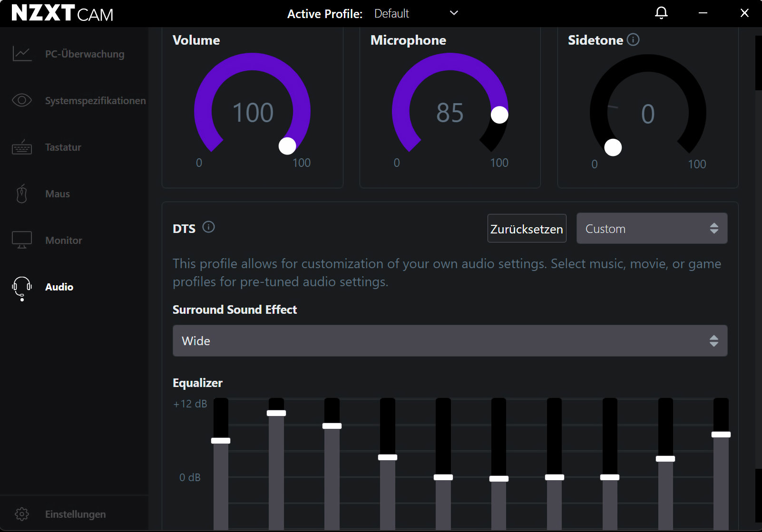This screenshot has width=762, height=532.
Task: Expand the Active Profile dropdown chevron
Action: click(454, 13)
